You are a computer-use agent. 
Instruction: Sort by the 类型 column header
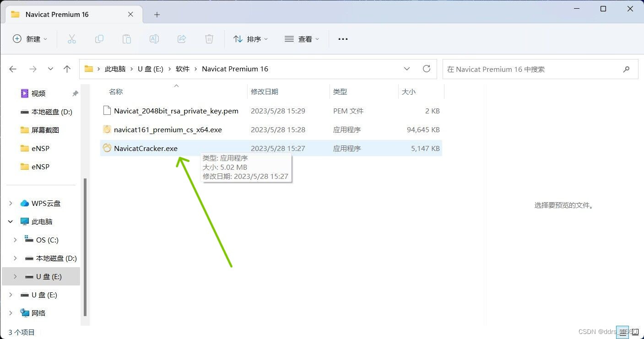click(340, 91)
